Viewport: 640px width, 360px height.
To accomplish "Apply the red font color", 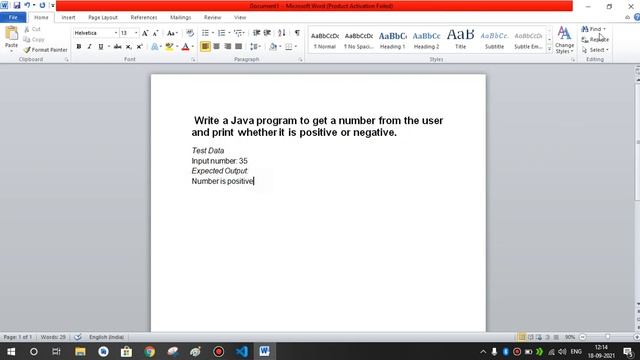I will pyautogui.click(x=186, y=47).
